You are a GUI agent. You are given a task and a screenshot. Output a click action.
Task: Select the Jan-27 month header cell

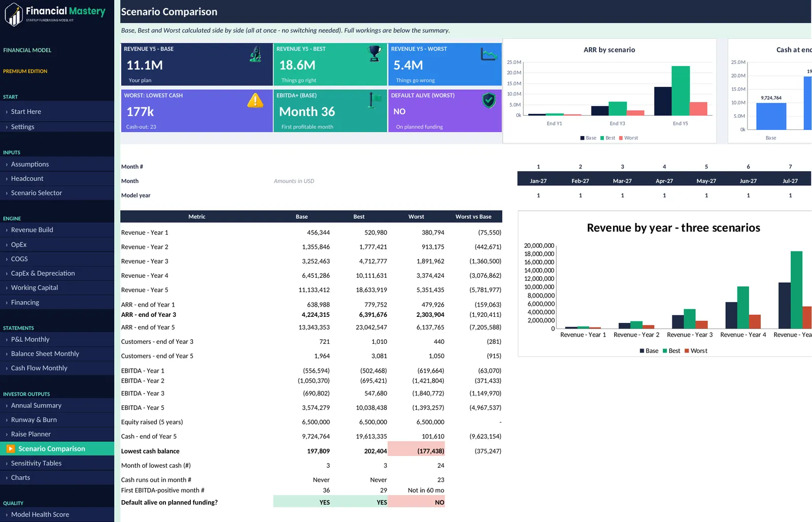pos(538,181)
